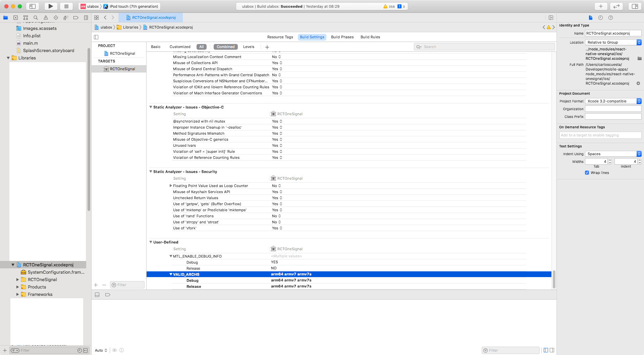
Task: Add a new build setting with plus
Action: coord(267,47)
